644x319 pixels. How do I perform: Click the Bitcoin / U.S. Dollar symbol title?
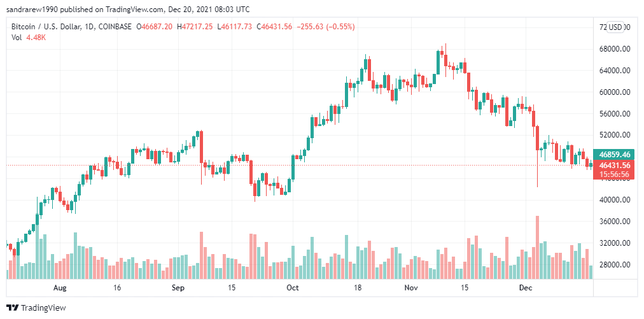click(x=47, y=27)
